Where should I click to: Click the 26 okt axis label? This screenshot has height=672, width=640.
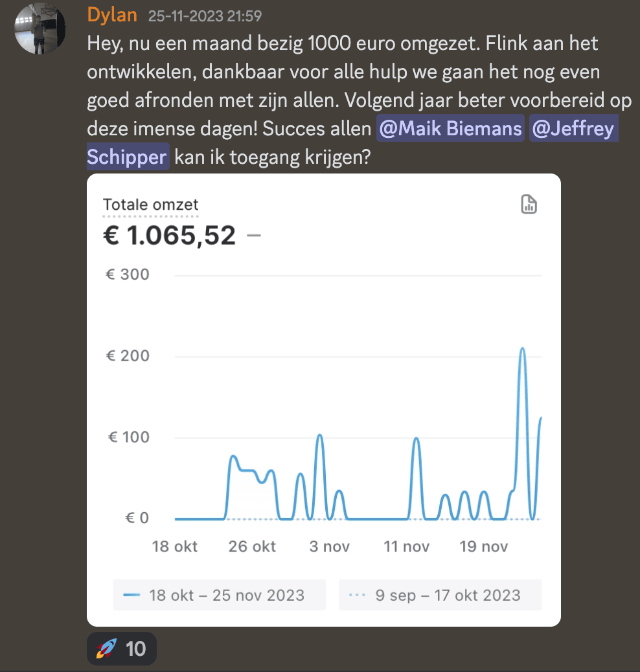[x=252, y=546]
